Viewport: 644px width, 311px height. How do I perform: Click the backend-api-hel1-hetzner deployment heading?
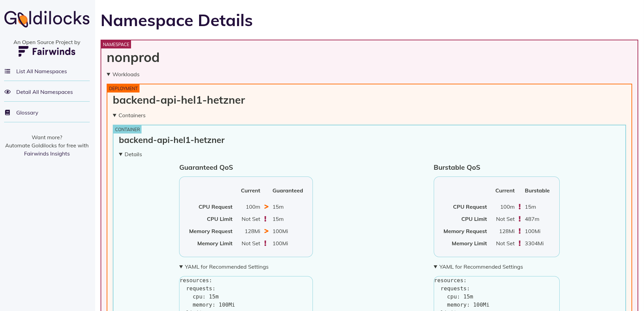[179, 100]
